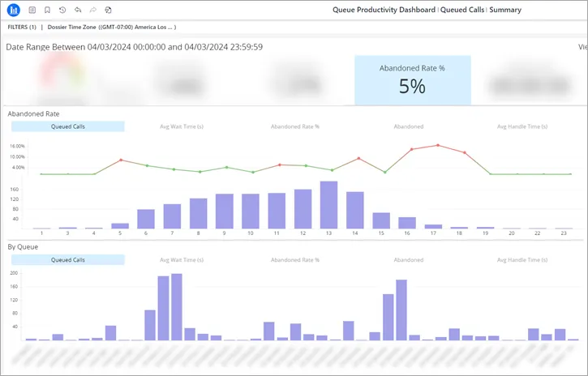Click the hourly bar for hour 9
The width and height of the screenshot is (588, 376).
224,211
